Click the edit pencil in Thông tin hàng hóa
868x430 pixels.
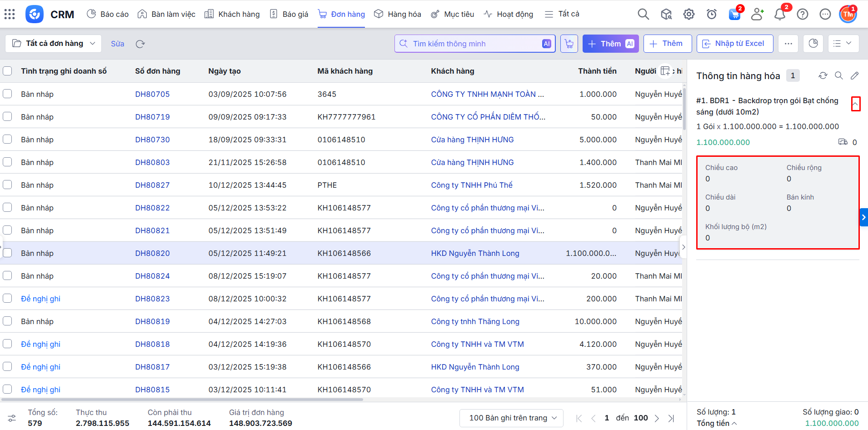[854, 75]
